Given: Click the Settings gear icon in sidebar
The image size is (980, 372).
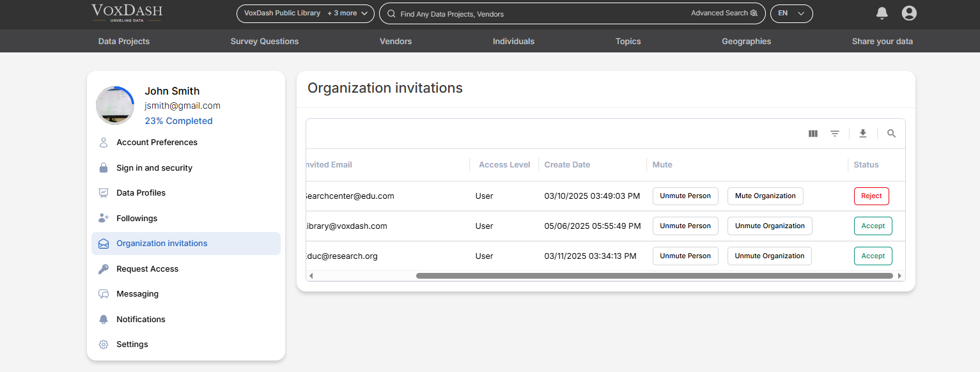Looking at the screenshot, I should click(104, 345).
